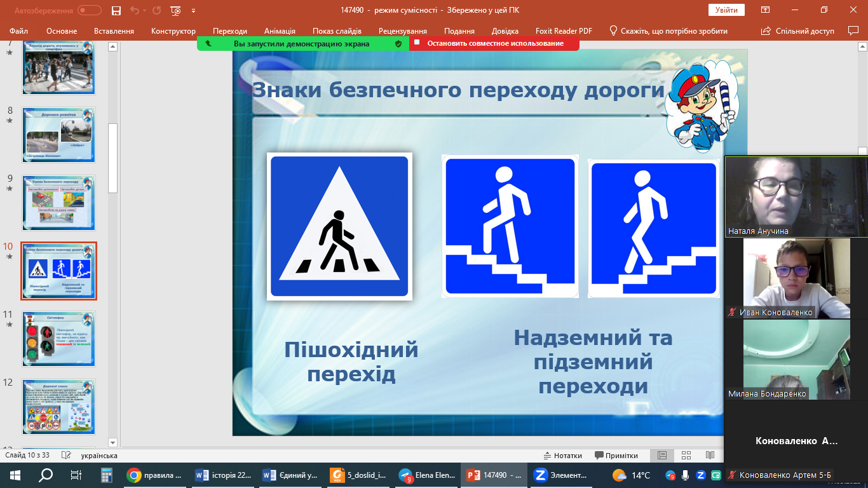Switch to the Основне ribbon tab

tap(62, 31)
